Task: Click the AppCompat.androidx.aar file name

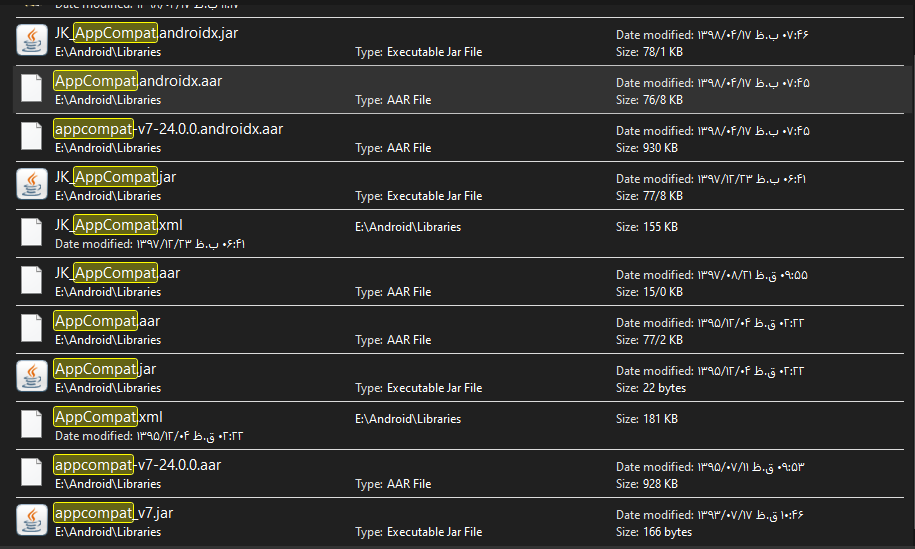Action: [138, 81]
